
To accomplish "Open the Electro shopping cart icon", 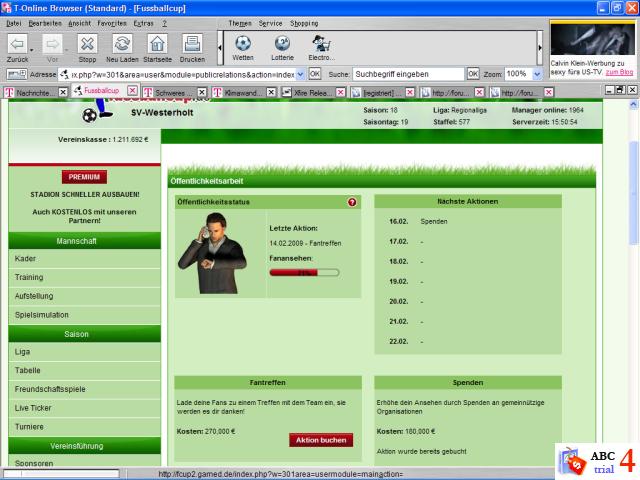I will (x=322, y=44).
